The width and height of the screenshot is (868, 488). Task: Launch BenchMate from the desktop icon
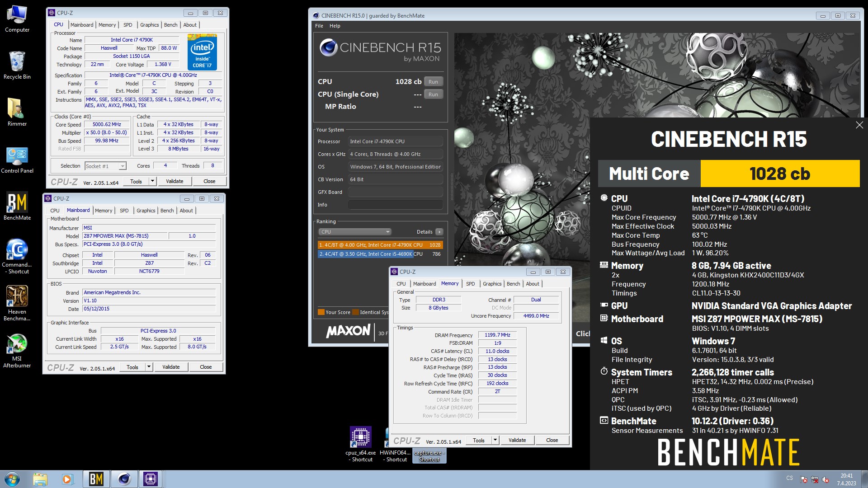pos(17,206)
